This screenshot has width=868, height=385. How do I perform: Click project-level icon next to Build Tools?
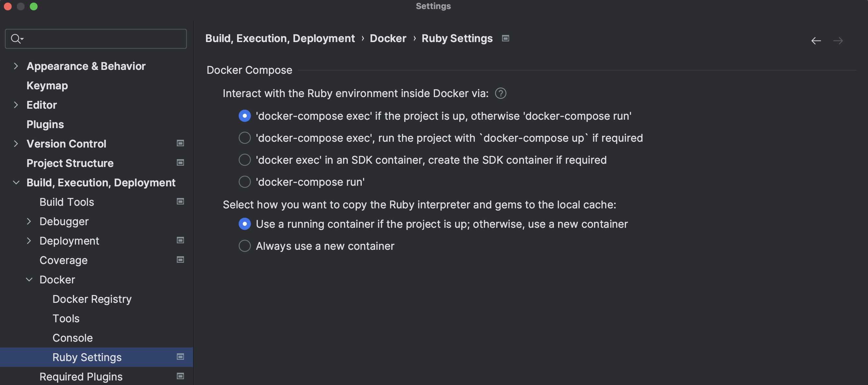[x=180, y=202]
